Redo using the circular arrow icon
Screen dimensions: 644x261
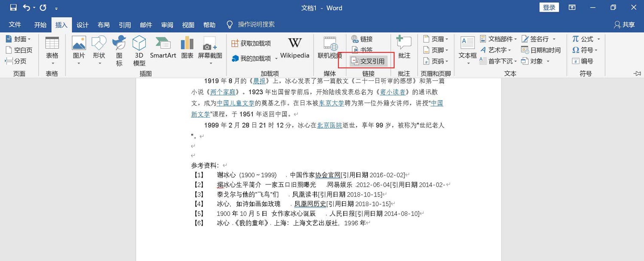click(x=43, y=7)
